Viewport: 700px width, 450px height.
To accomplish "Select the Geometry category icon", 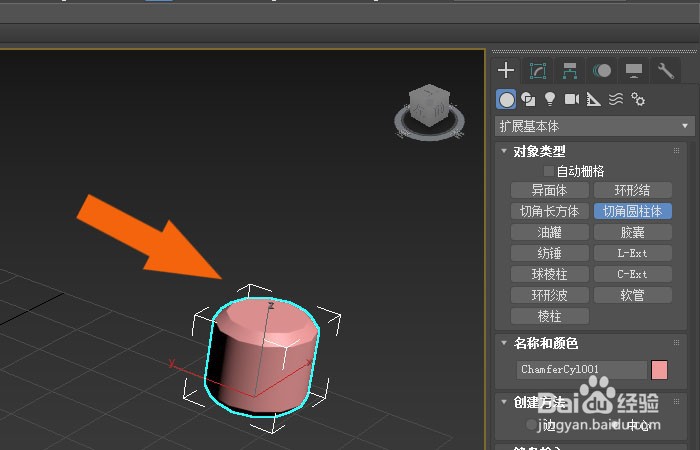I will pyautogui.click(x=506, y=100).
